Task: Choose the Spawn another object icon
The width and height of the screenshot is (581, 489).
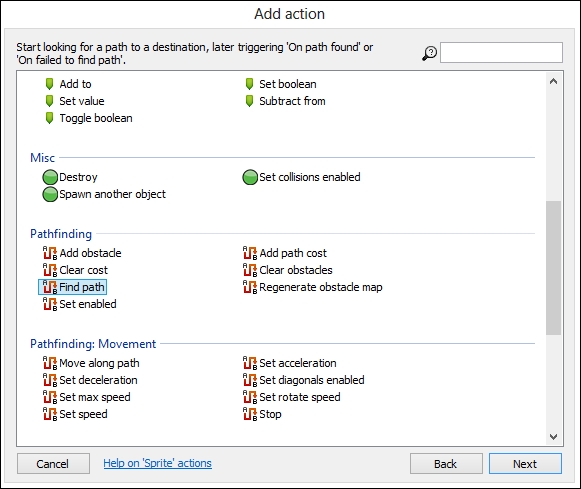Action: coord(50,194)
